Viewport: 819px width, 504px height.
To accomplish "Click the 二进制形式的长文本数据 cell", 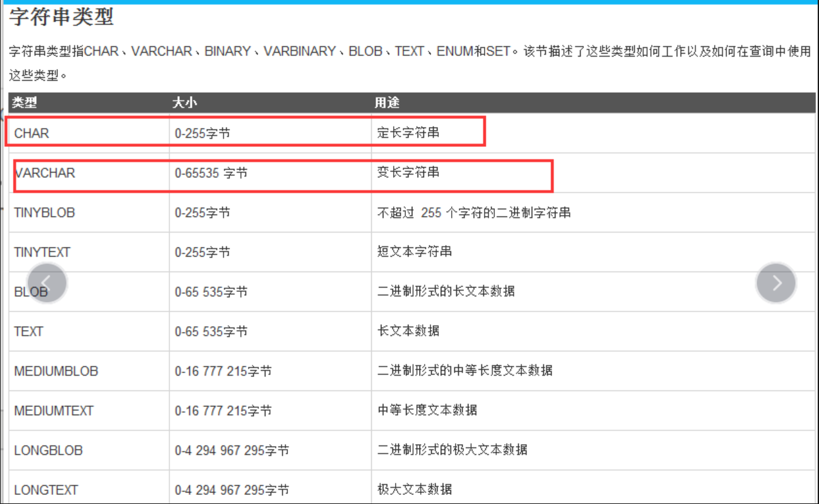I will [593, 291].
